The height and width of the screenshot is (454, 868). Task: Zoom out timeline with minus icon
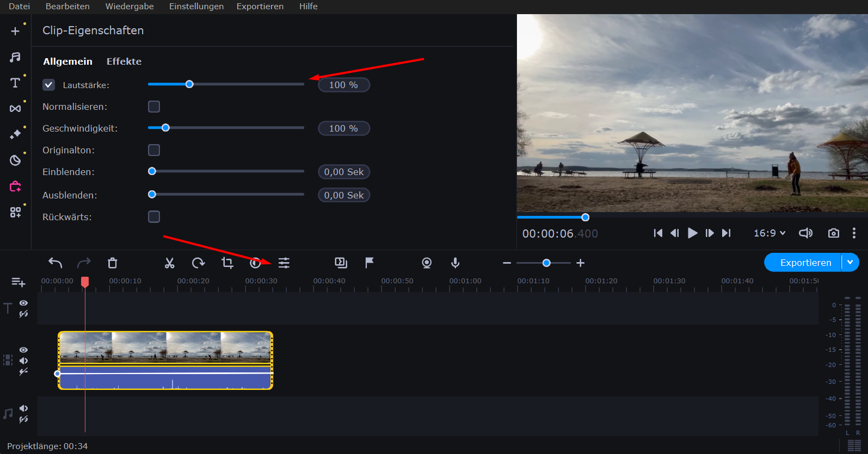[507, 263]
